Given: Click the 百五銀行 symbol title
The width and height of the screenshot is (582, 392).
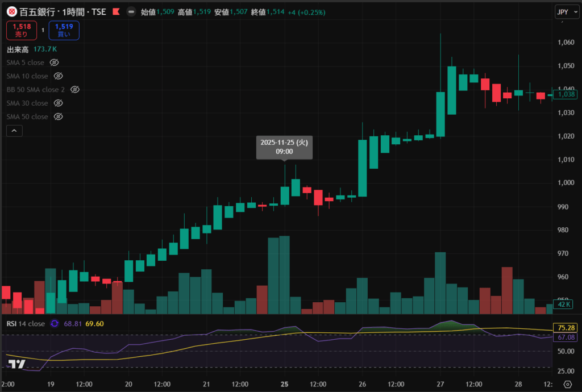Looking at the screenshot, I should click(35, 11).
